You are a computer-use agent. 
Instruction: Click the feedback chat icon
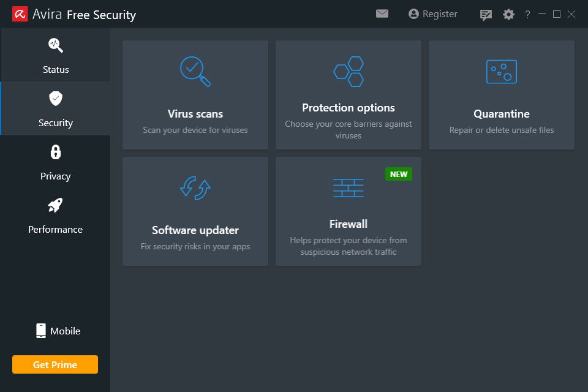[486, 15]
